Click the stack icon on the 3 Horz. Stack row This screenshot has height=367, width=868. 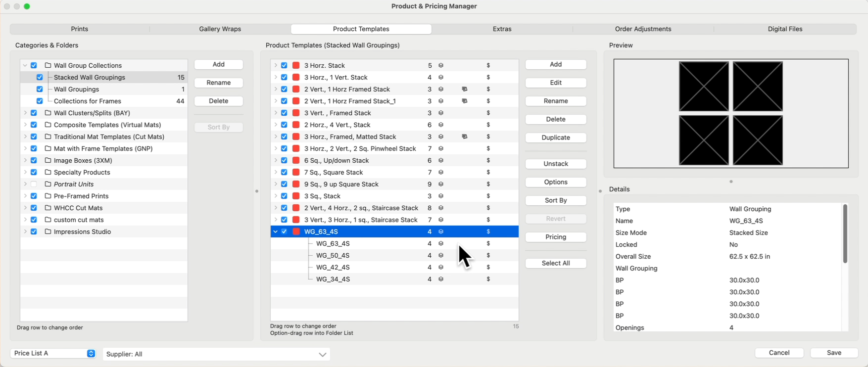click(x=441, y=65)
